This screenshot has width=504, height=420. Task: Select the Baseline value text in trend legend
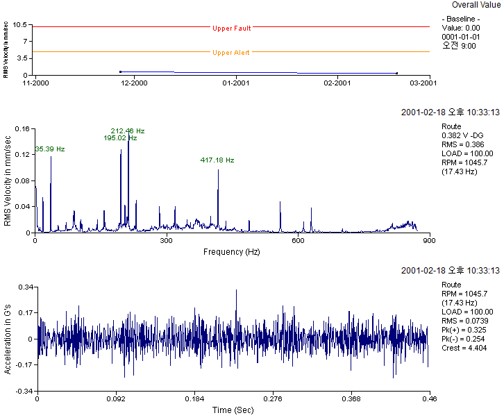click(x=462, y=28)
